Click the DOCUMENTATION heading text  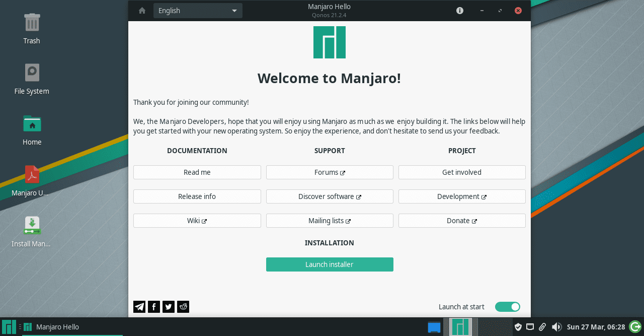click(x=197, y=151)
